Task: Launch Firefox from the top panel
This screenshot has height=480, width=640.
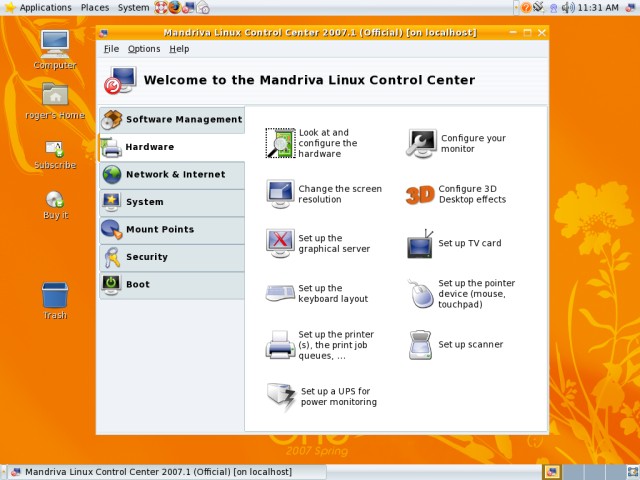Action: coord(175,7)
